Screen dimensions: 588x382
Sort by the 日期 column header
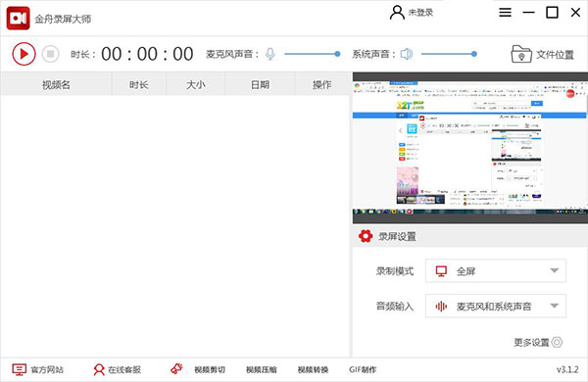click(x=260, y=84)
